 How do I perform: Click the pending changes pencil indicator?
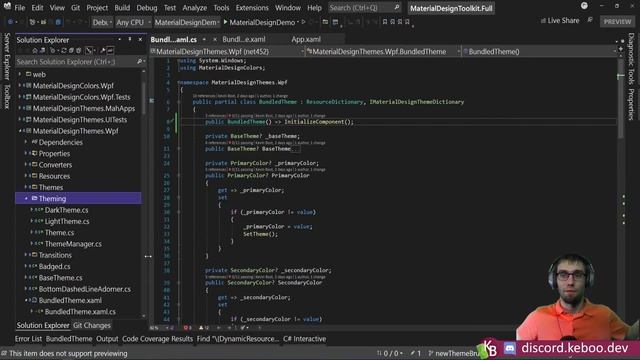point(416,353)
